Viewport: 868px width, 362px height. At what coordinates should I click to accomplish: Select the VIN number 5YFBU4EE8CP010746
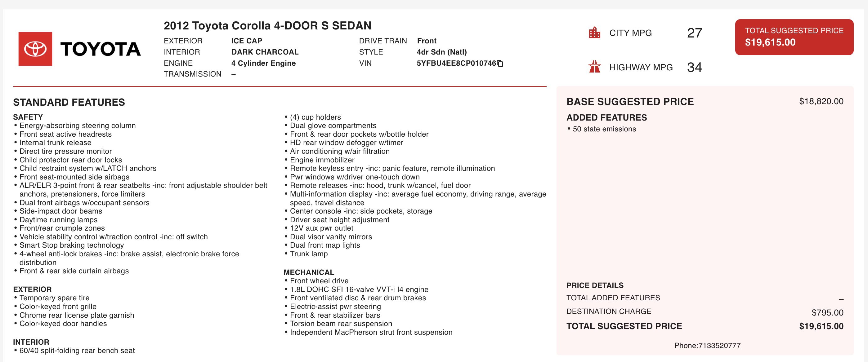click(x=456, y=63)
